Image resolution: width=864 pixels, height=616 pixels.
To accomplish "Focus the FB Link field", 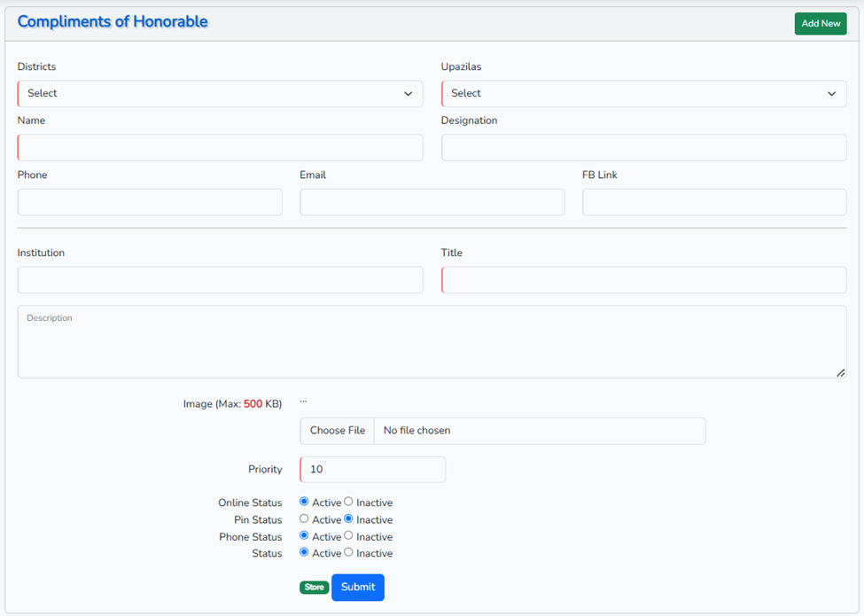I will click(713, 202).
